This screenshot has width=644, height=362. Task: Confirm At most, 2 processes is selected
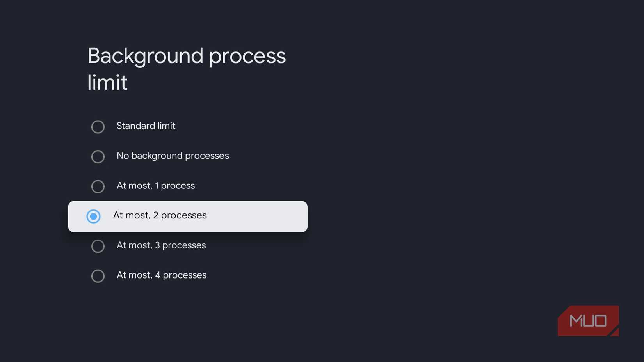(x=93, y=216)
